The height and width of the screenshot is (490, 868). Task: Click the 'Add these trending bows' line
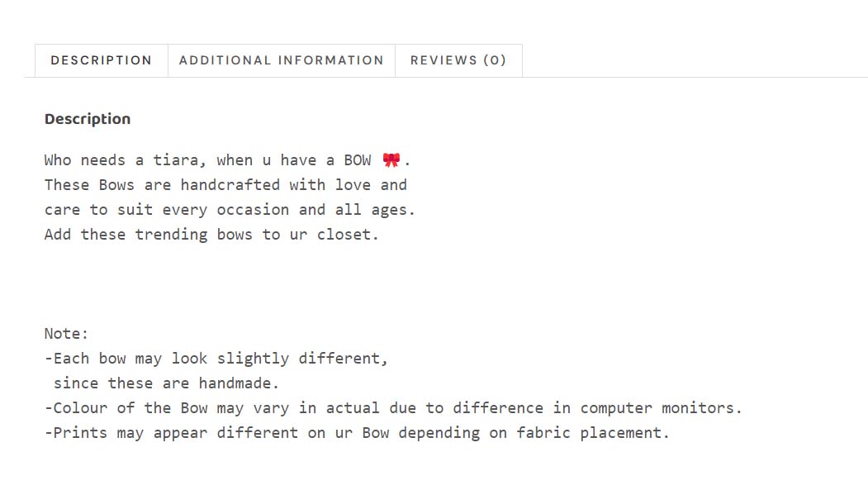tap(211, 235)
